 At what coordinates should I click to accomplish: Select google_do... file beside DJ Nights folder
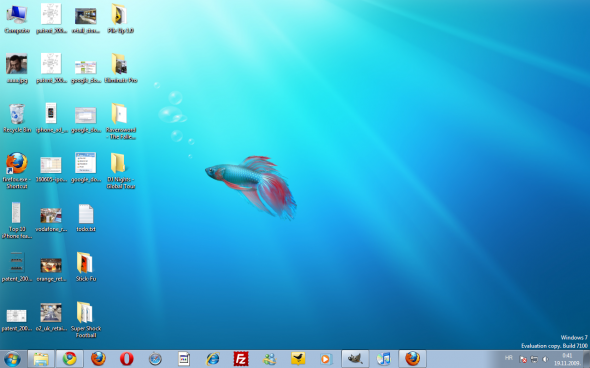pos(86,167)
